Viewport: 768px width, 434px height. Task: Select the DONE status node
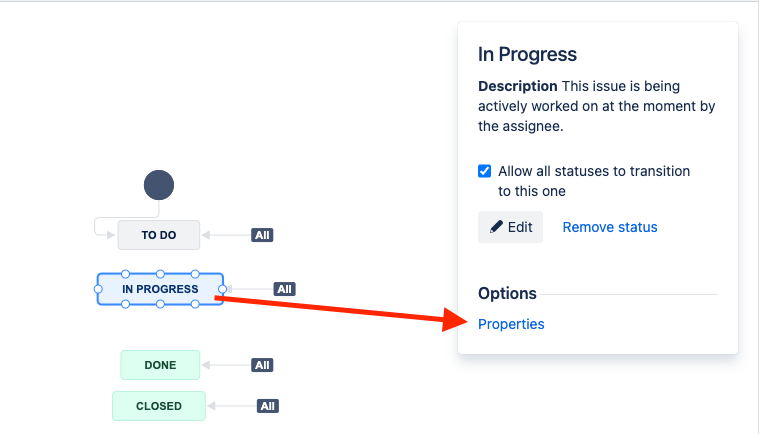click(160, 365)
